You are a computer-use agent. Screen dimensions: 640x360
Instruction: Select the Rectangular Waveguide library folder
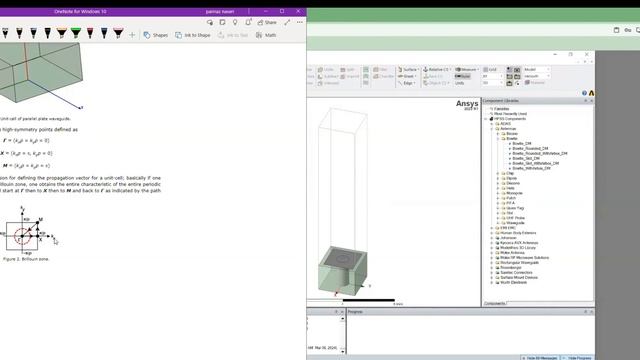pyautogui.click(x=519, y=262)
